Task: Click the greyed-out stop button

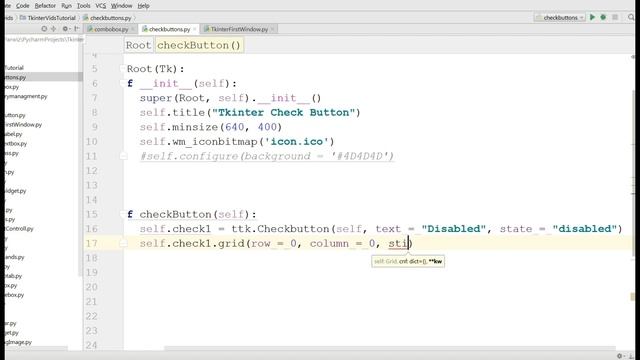Action: pyautogui.click(x=615, y=17)
